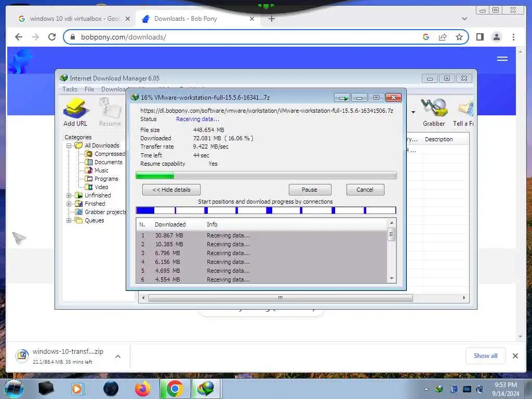Click the IDM horizontal scrollbar thumb
The image size is (532, 399).
[x=281, y=298]
